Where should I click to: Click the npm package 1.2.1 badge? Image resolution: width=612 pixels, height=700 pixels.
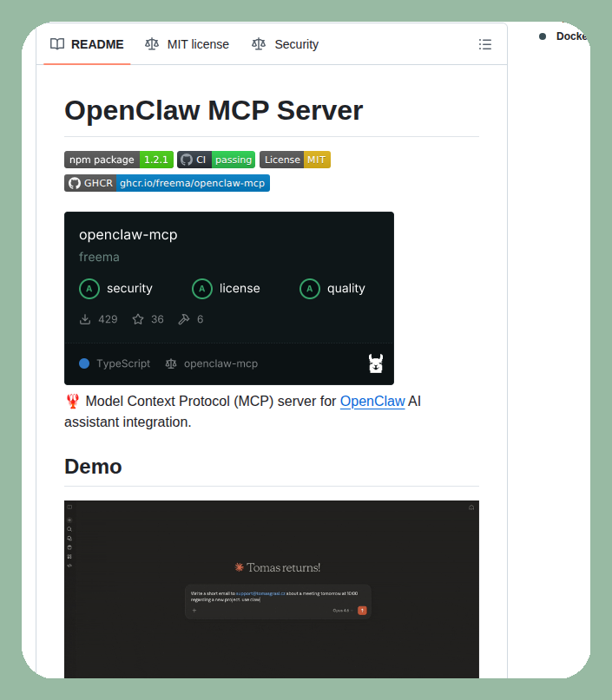tap(118, 160)
